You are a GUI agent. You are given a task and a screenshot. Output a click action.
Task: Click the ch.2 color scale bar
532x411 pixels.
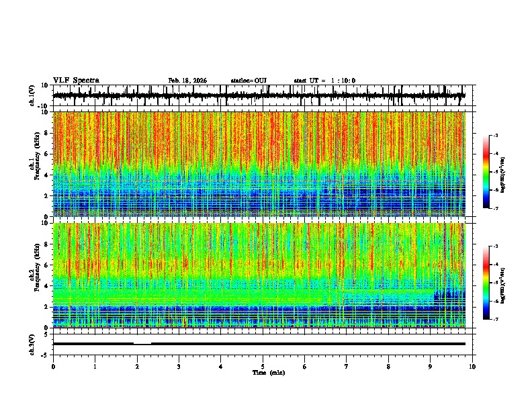click(486, 283)
